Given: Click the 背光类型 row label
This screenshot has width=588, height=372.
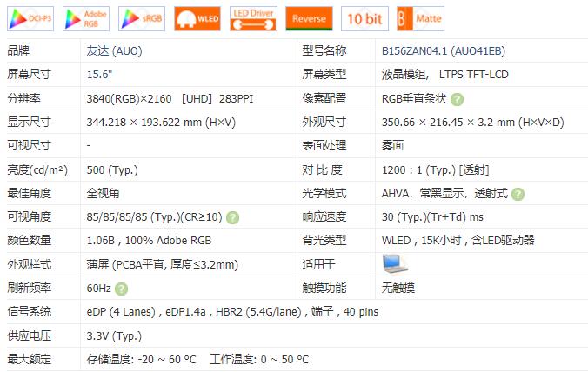Looking at the screenshot, I should pyautogui.click(x=324, y=240).
